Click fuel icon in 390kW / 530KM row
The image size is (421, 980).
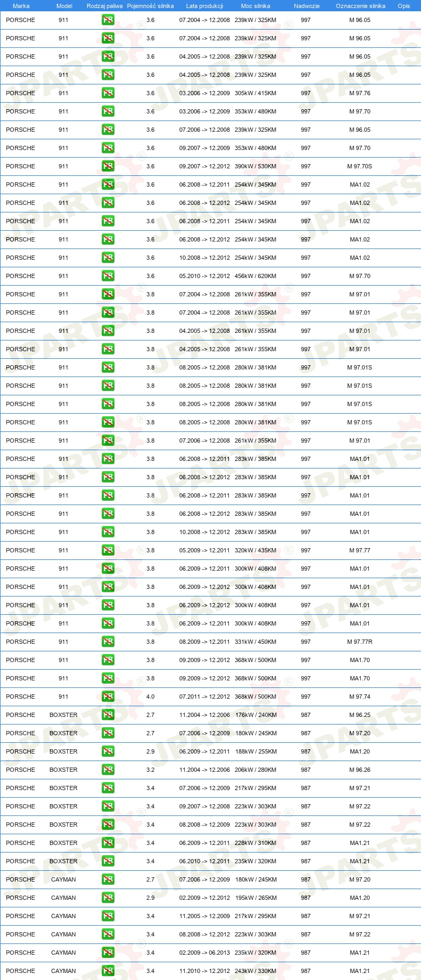(x=108, y=166)
